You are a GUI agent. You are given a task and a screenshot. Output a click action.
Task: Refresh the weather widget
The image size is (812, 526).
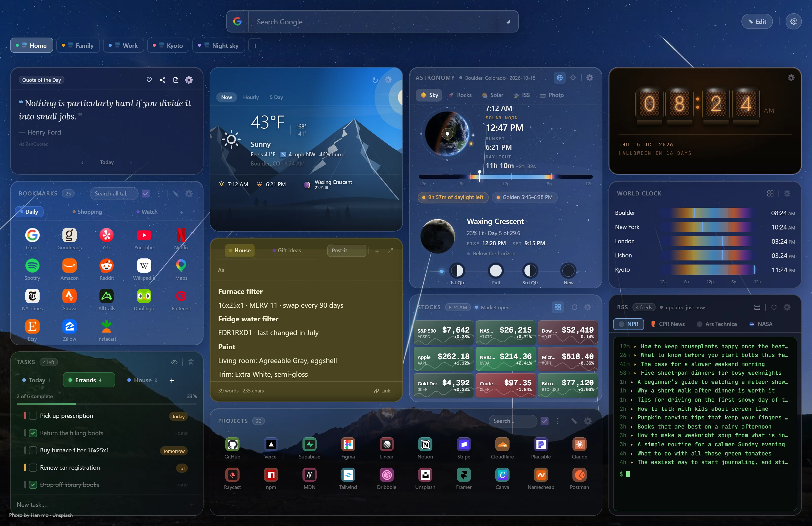[x=375, y=80]
